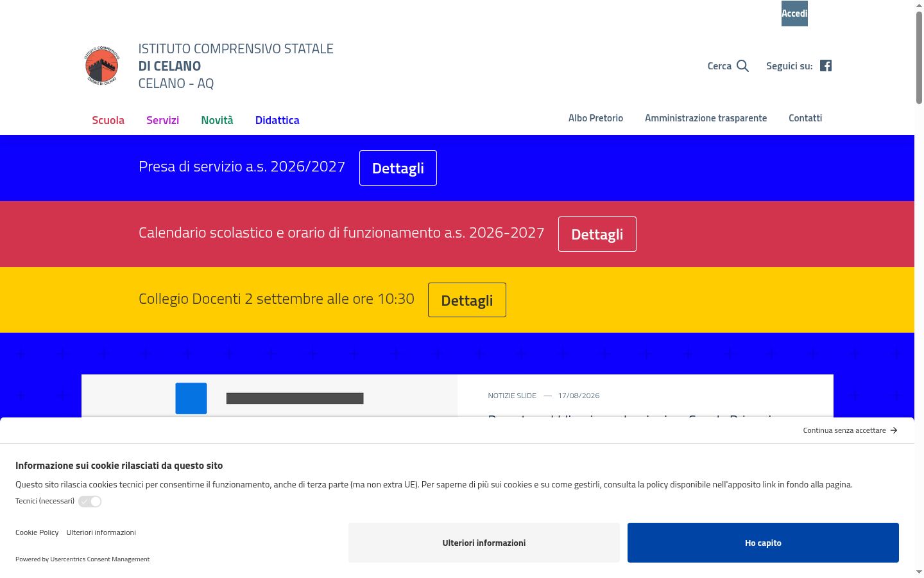Click the page vertical scrollbar thumb
924x578 pixels.
pyautogui.click(x=919, y=57)
